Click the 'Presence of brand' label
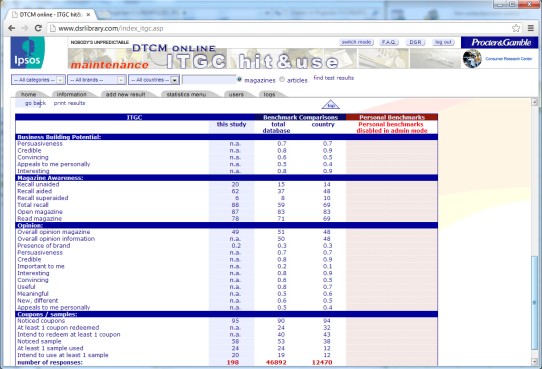Viewport: 542px width, 369px height. tap(44, 246)
